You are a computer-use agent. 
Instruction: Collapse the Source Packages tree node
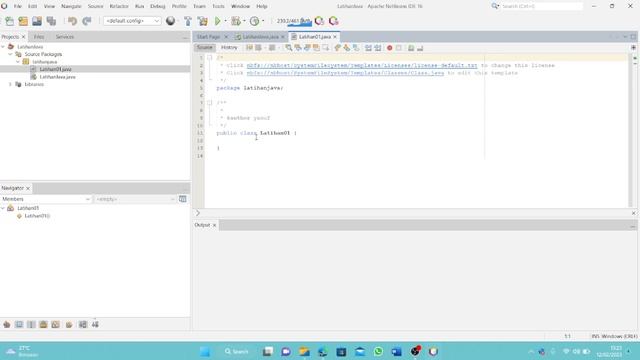point(11,54)
